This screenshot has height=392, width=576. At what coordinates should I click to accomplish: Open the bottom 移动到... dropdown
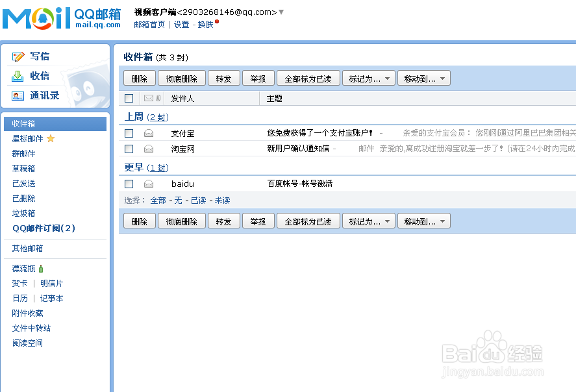point(424,221)
